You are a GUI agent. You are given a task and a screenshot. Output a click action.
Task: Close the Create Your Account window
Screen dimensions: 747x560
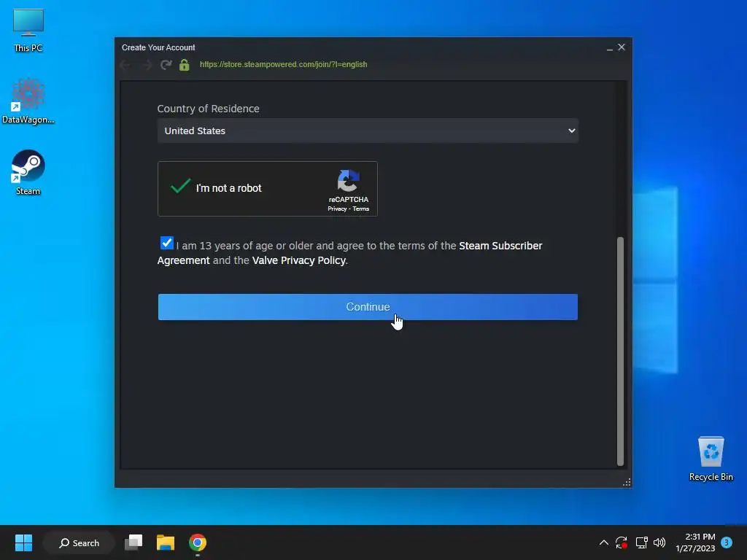(622, 47)
